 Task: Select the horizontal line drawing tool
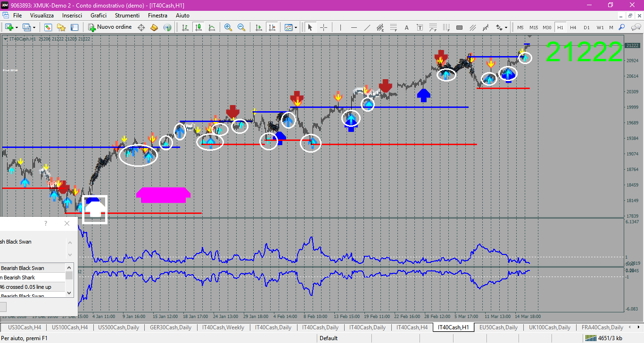(354, 27)
